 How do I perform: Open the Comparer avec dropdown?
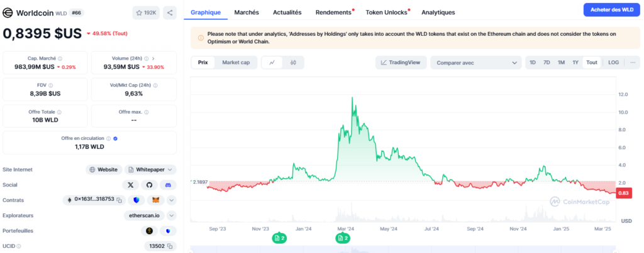tap(475, 63)
